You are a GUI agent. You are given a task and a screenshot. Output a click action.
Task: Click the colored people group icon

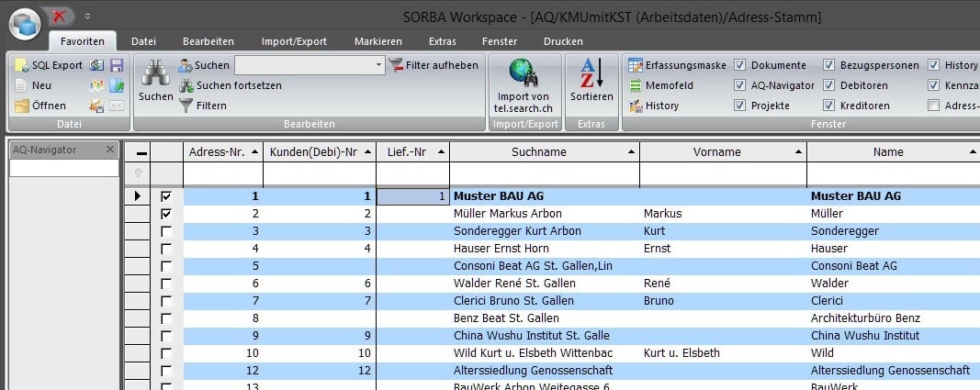[x=96, y=85]
